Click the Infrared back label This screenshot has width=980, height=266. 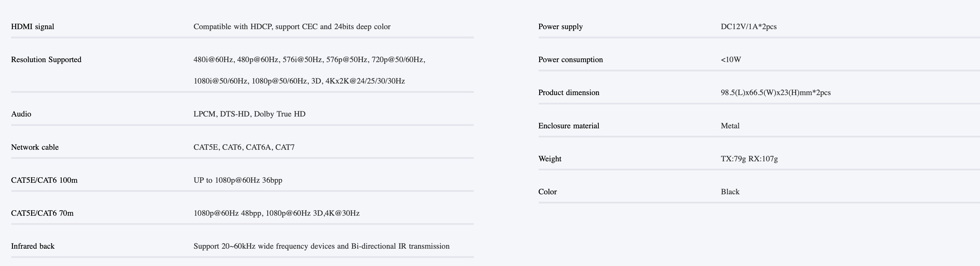pos(33,246)
